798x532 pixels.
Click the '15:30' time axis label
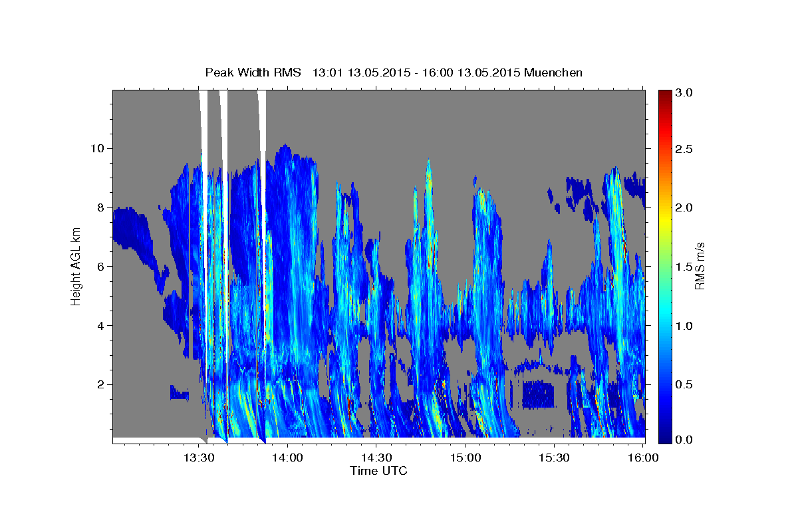[553, 458]
